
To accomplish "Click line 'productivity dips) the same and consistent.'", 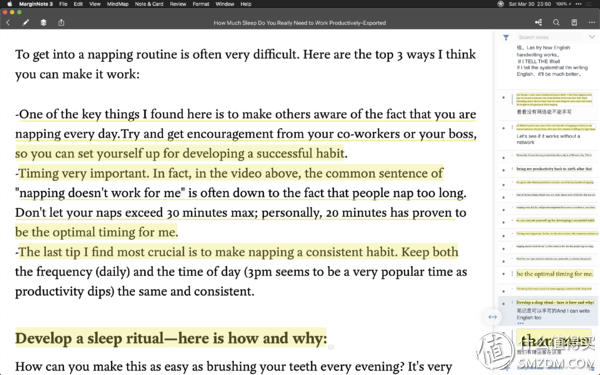I will coord(135,292).
